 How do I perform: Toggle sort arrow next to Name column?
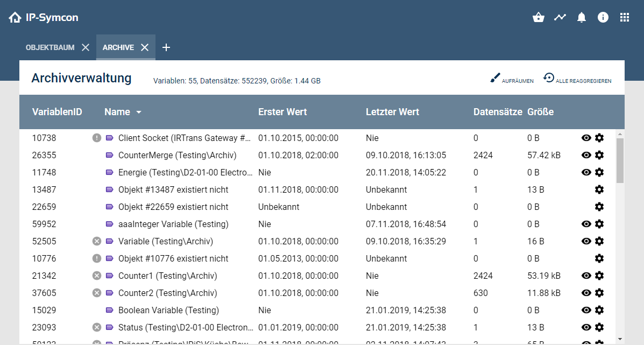pyautogui.click(x=139, y=112)
